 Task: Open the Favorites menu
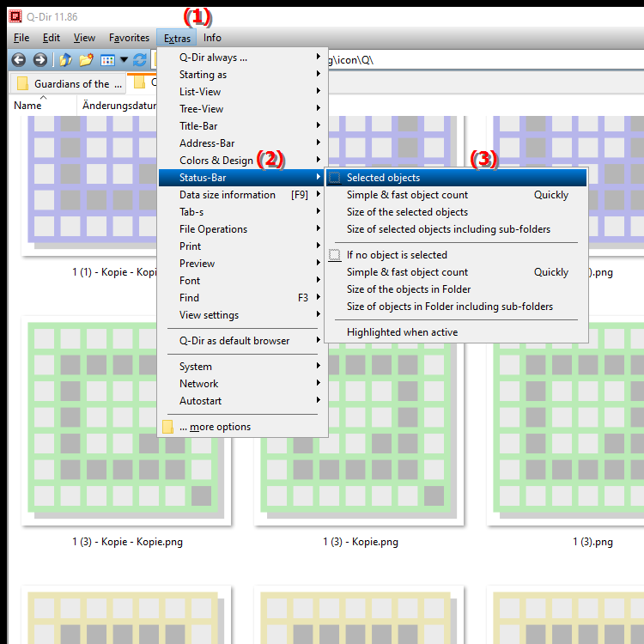[x=129, y=38]
